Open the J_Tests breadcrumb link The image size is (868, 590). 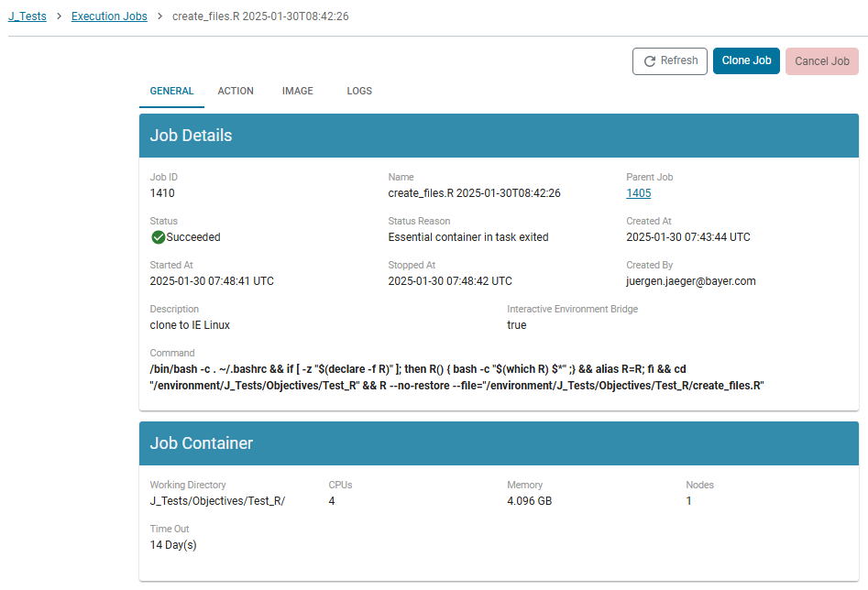(27, 16)
